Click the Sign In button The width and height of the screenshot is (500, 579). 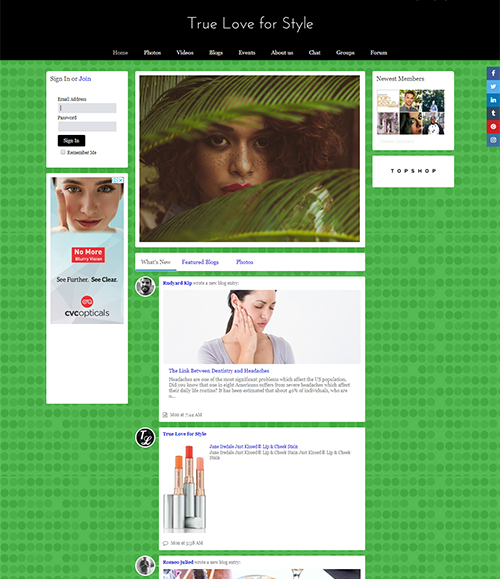point(71,141)
